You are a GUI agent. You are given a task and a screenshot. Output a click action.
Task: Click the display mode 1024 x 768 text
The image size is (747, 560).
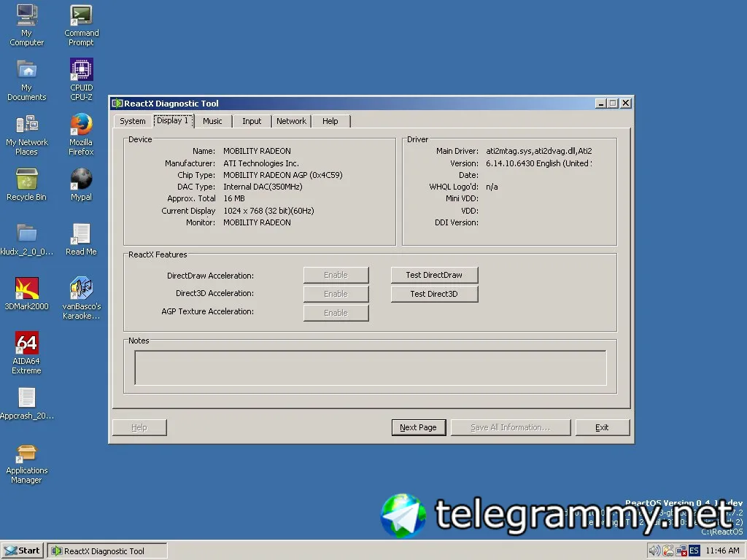tap(268, 211)
